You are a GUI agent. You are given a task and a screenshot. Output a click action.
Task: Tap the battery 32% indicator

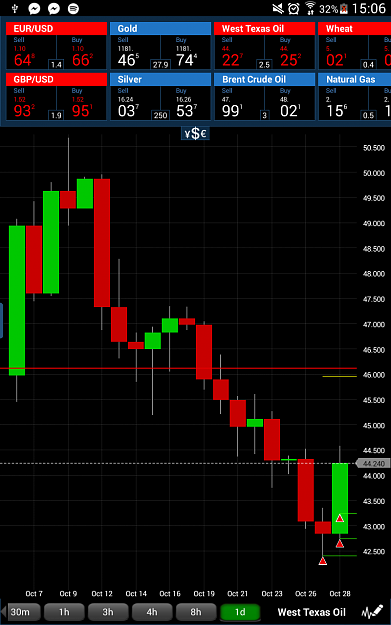click(x=334, y=9)
